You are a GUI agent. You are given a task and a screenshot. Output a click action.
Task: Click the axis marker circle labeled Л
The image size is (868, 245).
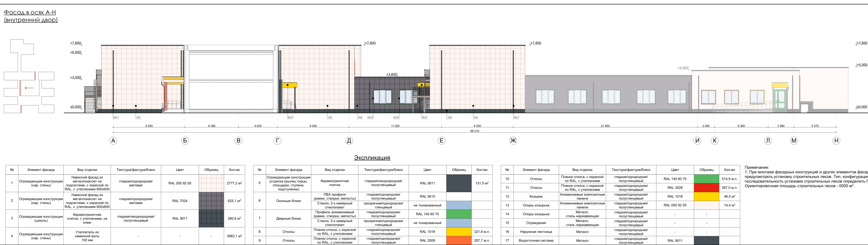coord(768,141)
